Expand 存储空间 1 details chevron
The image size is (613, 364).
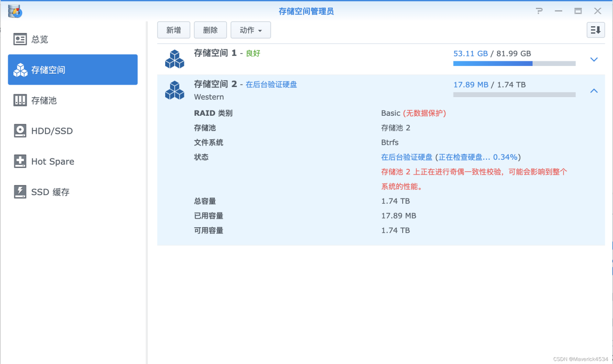594,60
